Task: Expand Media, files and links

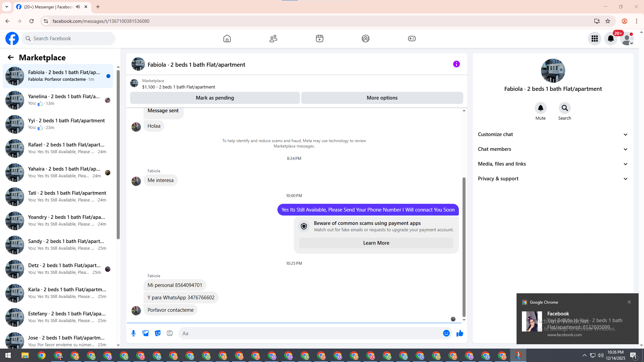Action: coord(553,164)
